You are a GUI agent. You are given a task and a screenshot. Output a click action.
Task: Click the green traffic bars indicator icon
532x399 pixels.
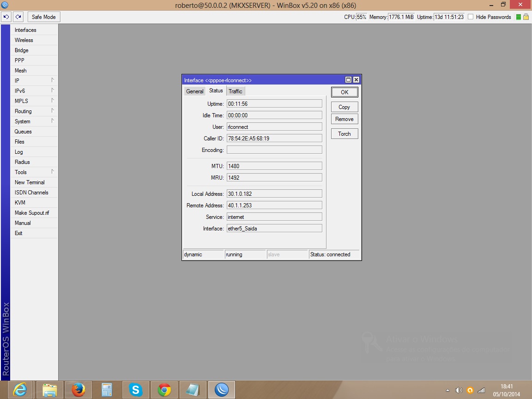pyautogui.click(x=519, y=17)
